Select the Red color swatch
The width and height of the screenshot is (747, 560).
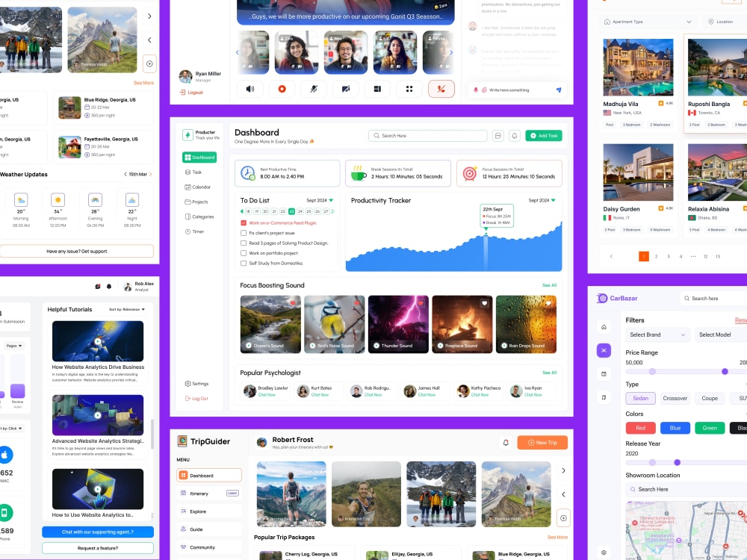pyautogui.click(x=641, y=428)
